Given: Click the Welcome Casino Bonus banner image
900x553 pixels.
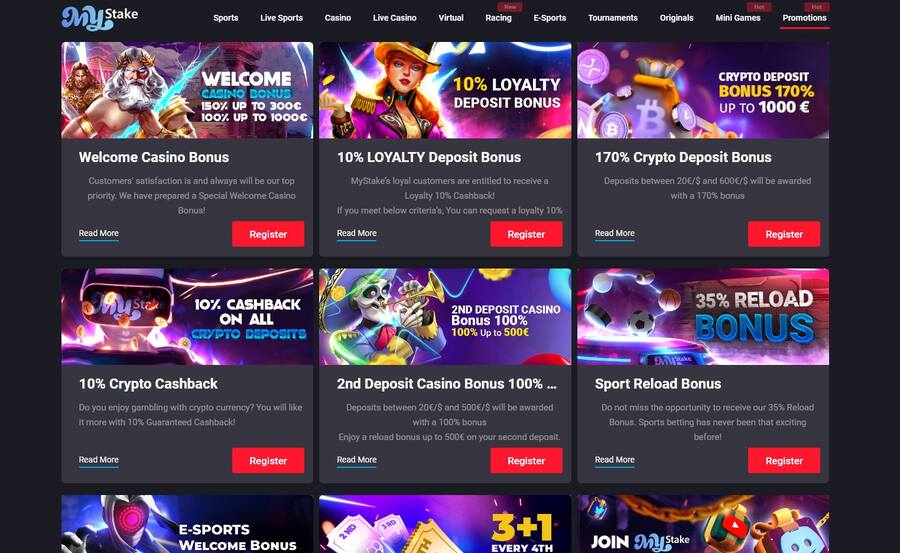Looking at the screenshot, I should pos(187,90).
